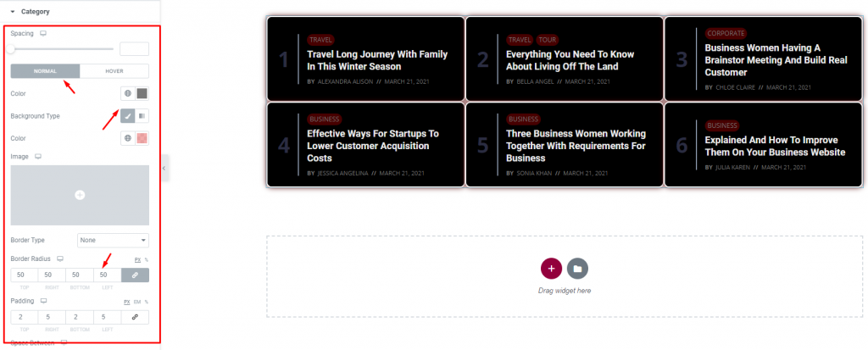Image resolution: width=868 pixels, height=350 pixels.
Task: Click the red plus add-section button
Action: pyautogui.click(x=551, y=269)
